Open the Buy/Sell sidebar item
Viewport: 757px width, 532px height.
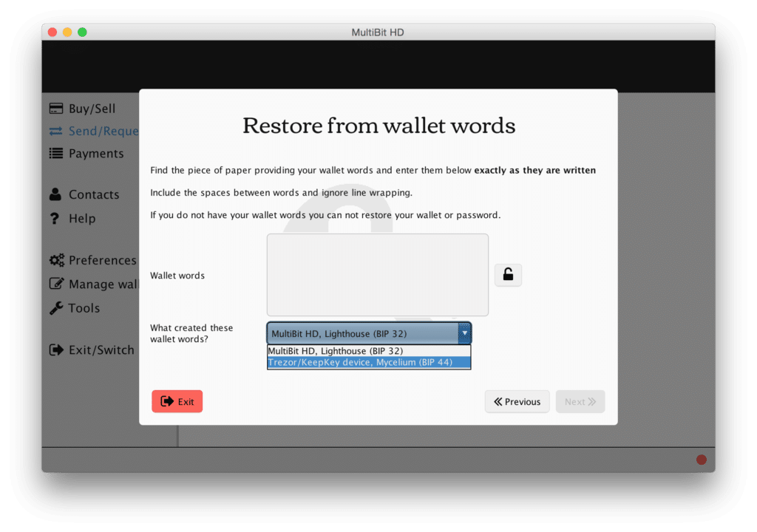coord(83,108)
